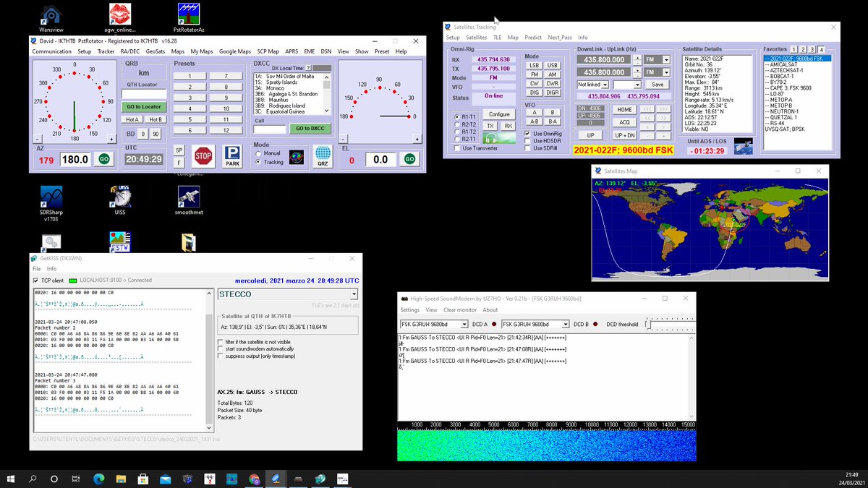Click the colorful world map icon next to Tracking
This screenshot has height=488, width=868.
point(297,156)
